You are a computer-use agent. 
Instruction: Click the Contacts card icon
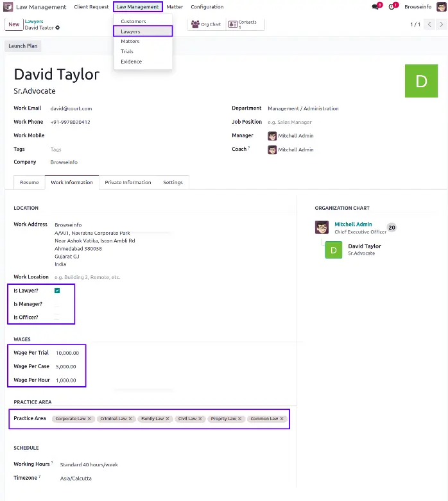pos(233,24)
